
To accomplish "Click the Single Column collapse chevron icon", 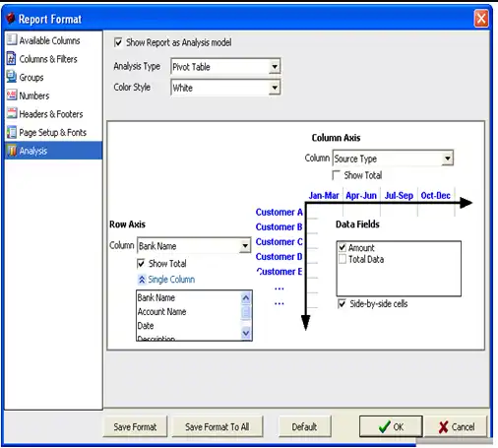I will (142, 280).
